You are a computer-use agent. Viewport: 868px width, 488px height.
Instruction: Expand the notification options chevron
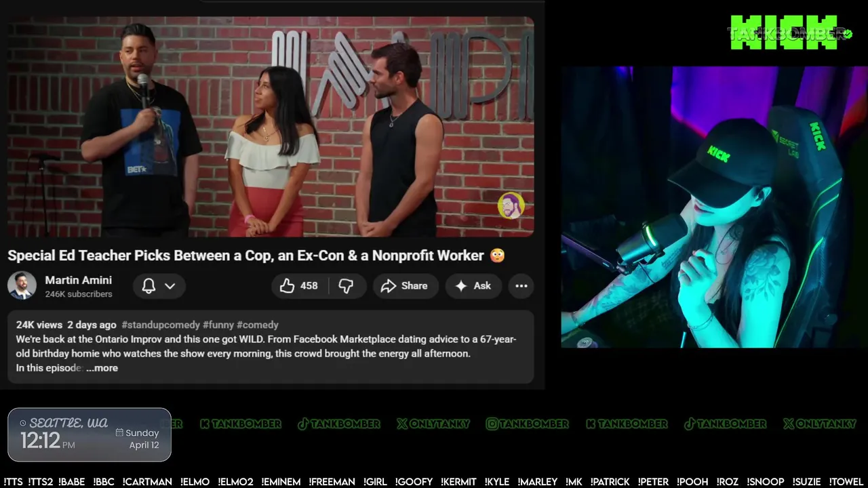[x=170, y=286]
